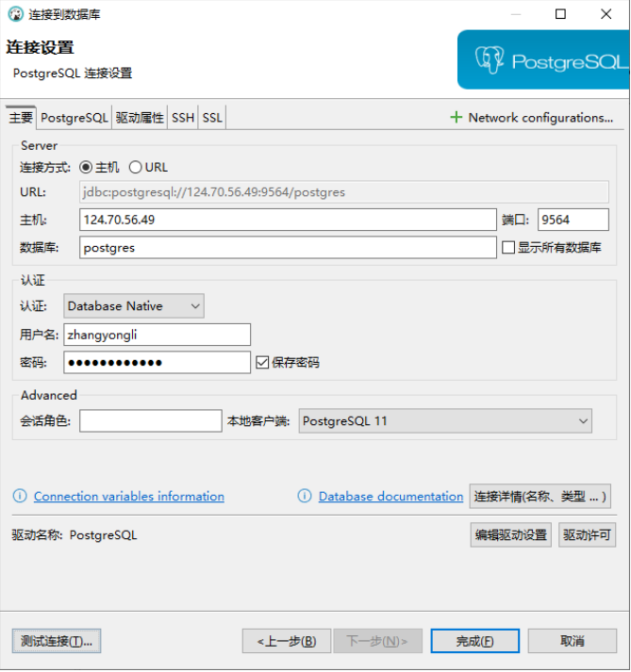Uncheck the 保存密码 checkbox
This screenshot has height=672, width=631.
(x=262, y=362)
